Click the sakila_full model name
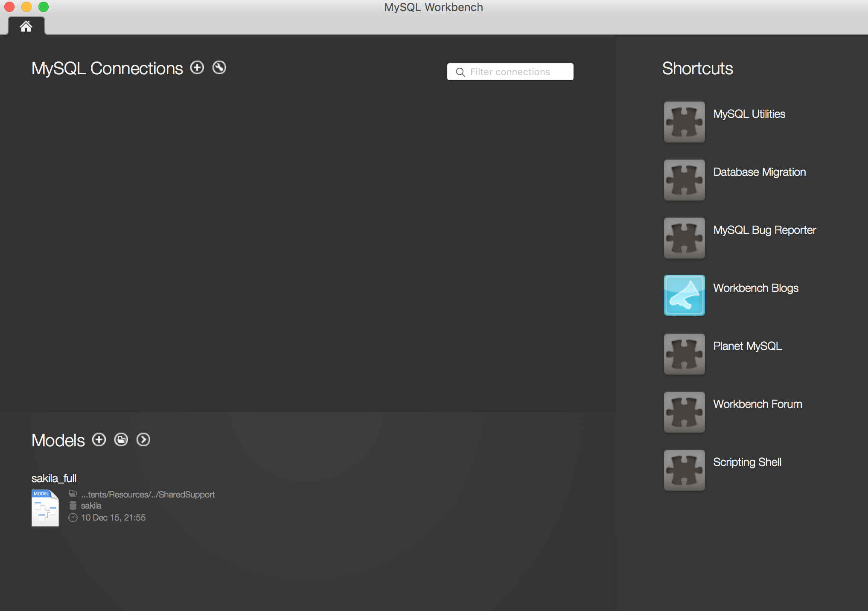Image resolution: width=868 pixels, height=611 pixels. (x=54, y=478)
